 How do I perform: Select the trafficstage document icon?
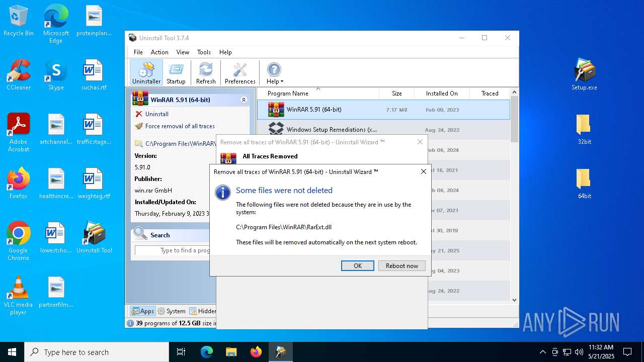tap(94, 129)
